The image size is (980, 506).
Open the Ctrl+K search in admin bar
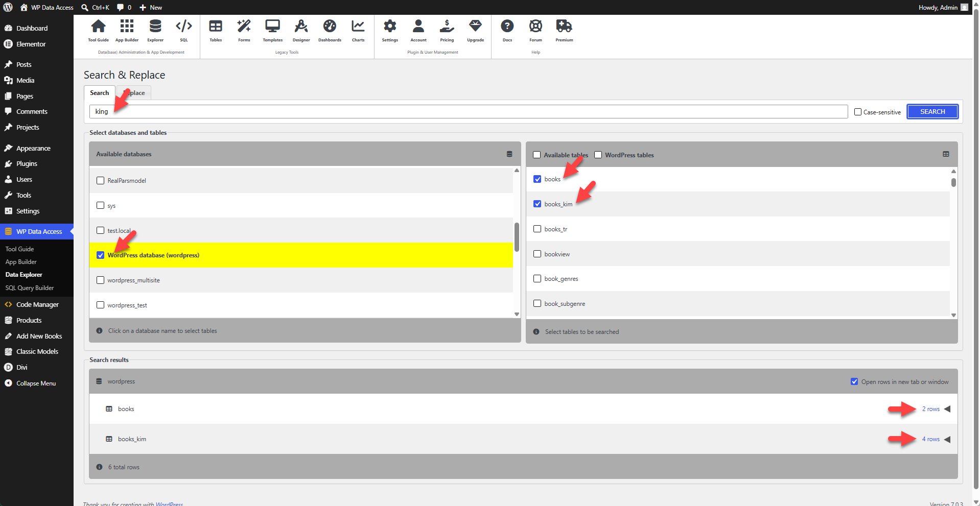pos(96,7)
